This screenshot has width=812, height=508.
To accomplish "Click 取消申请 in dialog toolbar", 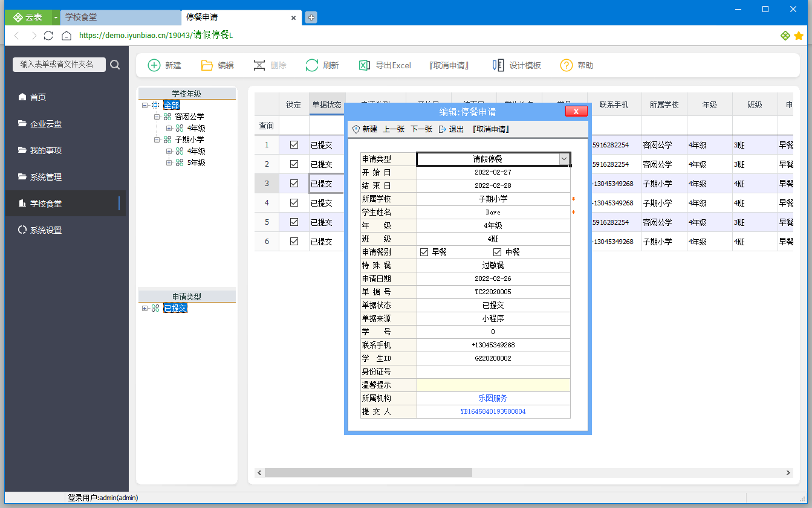I will (x=490, y=129).
